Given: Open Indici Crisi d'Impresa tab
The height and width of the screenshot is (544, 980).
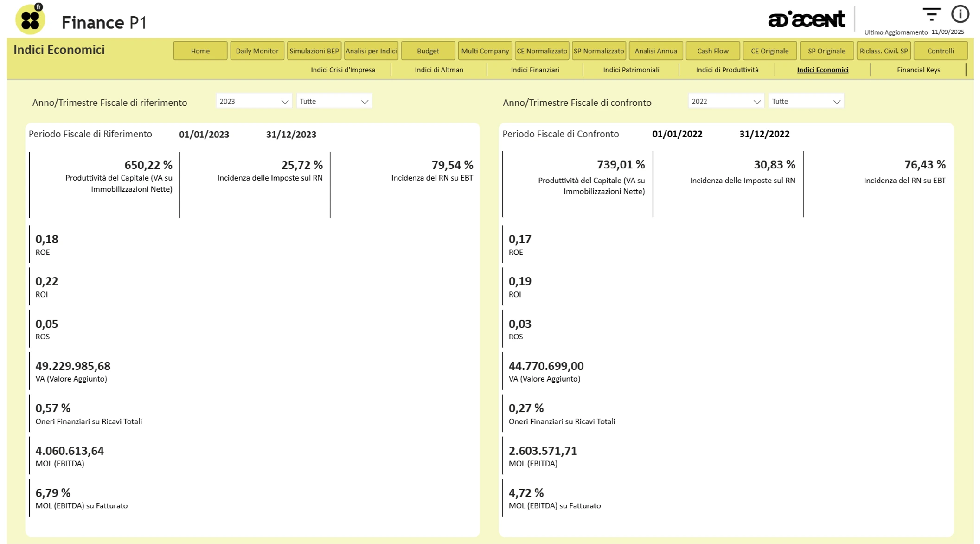Looking at the screenshot, I should pyautogui.click(x=343, y=70).
